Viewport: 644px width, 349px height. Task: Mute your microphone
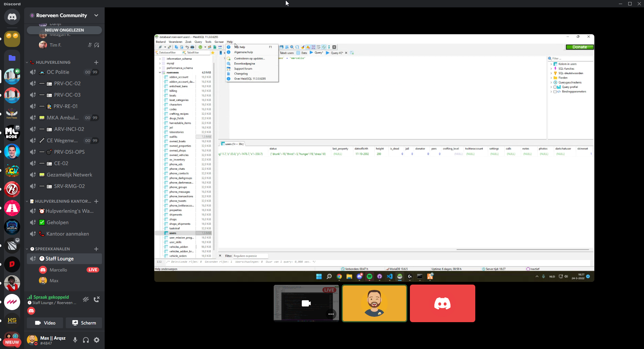pyautogui.click(x=75, y=340)
